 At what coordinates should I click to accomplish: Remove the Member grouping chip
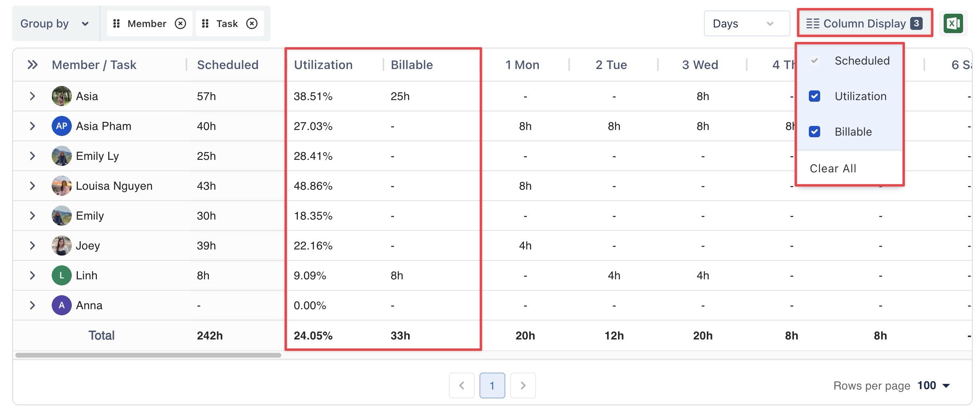coord(180,24)
